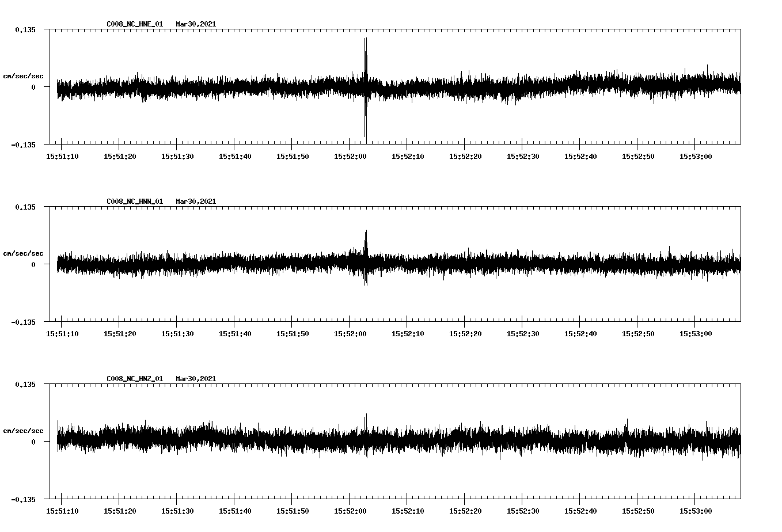The image size is (782, 532).
Task: Select the C008_NC_HNE_01 channel label
Action: click(134, 24)
